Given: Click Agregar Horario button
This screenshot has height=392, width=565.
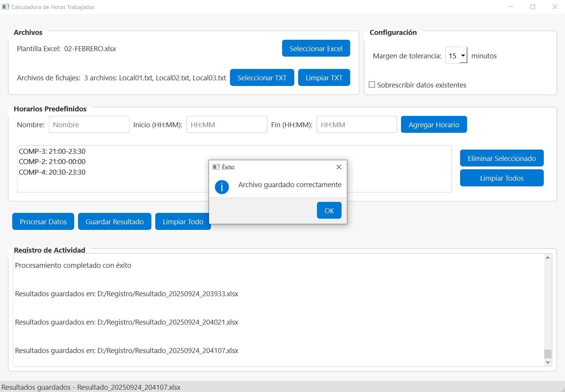Looking at the screenshot, I should [x=434, y=125].
